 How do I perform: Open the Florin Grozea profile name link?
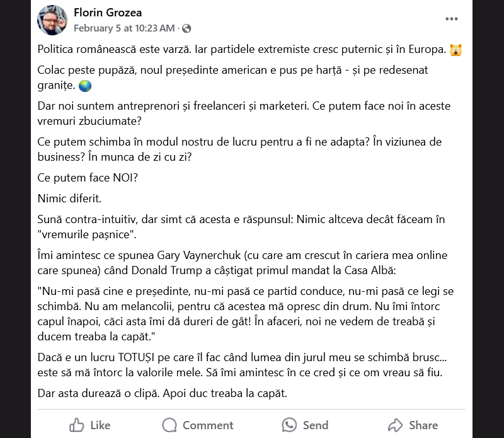pyautogui.click(x=108, y=12)
